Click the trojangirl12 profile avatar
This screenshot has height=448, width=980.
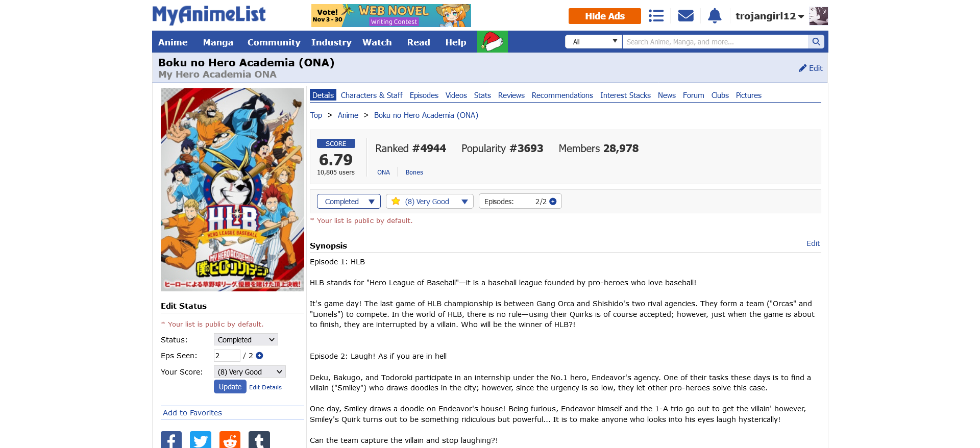pos(818,16)
